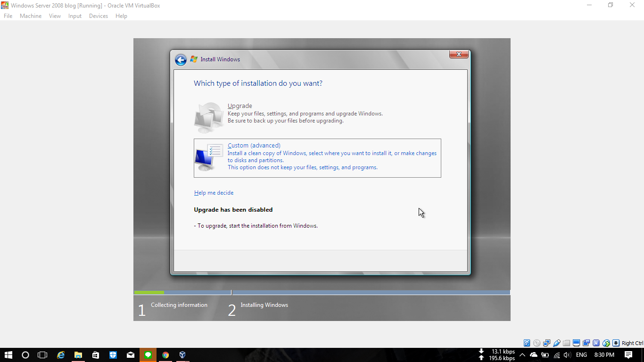
Task: Click the 'Installing Windows' step label
Action: pos(264,305)
